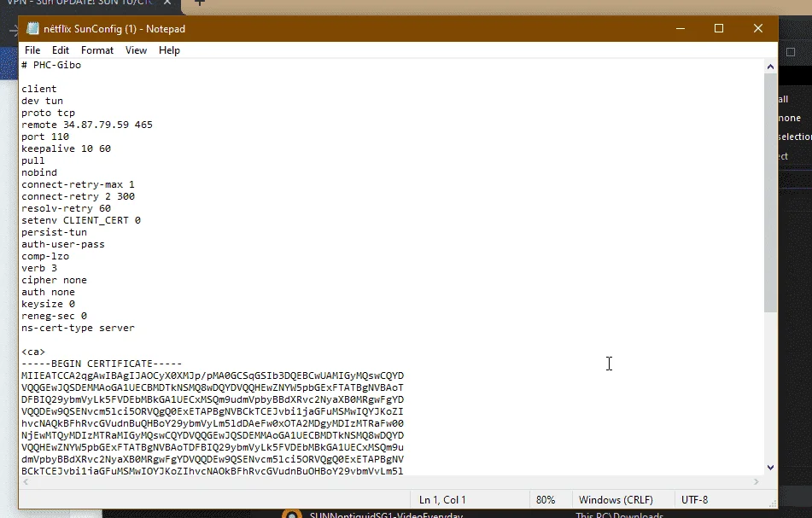Place cursor on 'dev tun' line

42,101
